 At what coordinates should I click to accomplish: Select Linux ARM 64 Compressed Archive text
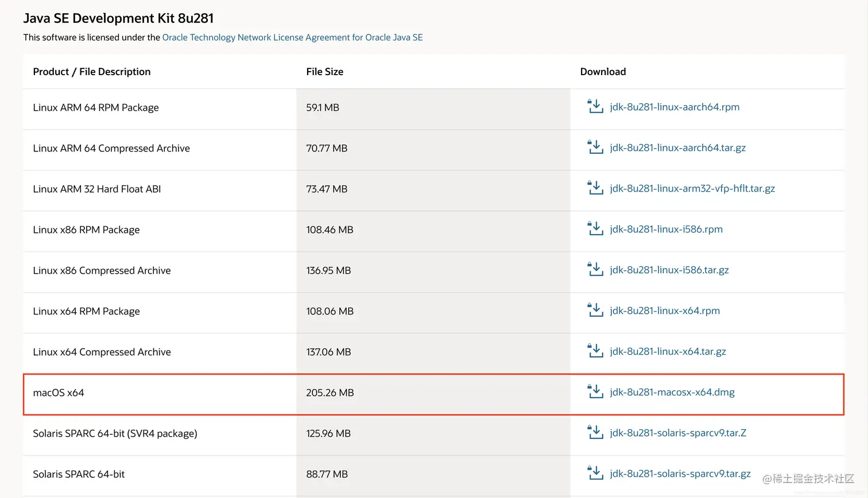pyautogui.click(x=111, y=148)
